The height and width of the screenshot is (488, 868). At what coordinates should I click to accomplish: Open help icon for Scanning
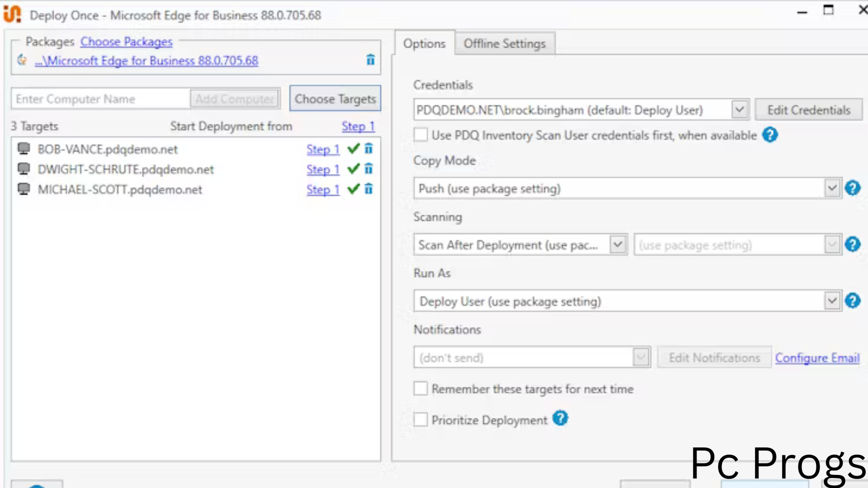853,245
